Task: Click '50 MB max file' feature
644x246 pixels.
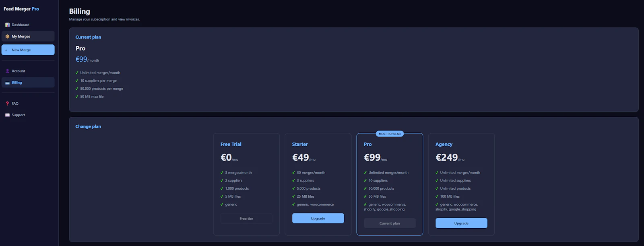Action: click(92, 97)
